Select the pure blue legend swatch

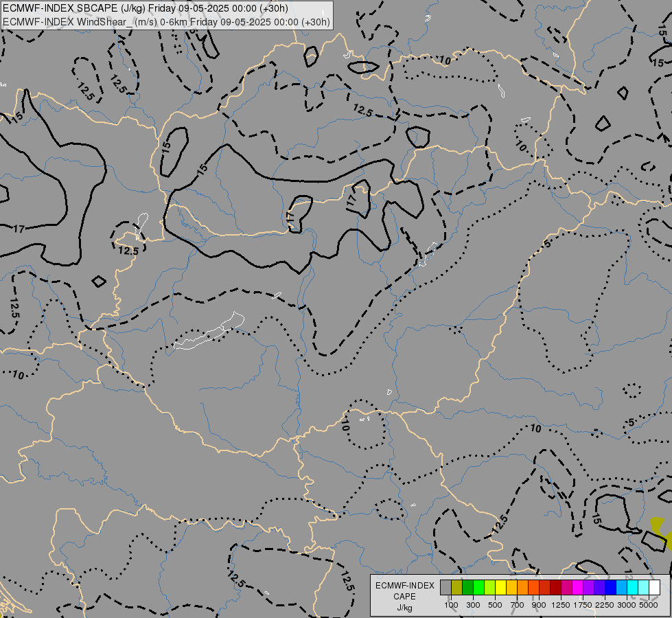click(611, 587)
